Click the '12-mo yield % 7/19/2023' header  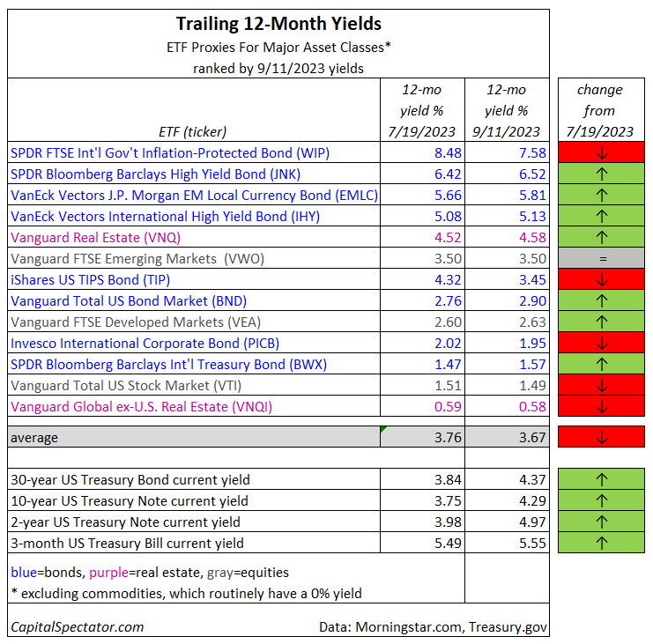tap(421, 111)
